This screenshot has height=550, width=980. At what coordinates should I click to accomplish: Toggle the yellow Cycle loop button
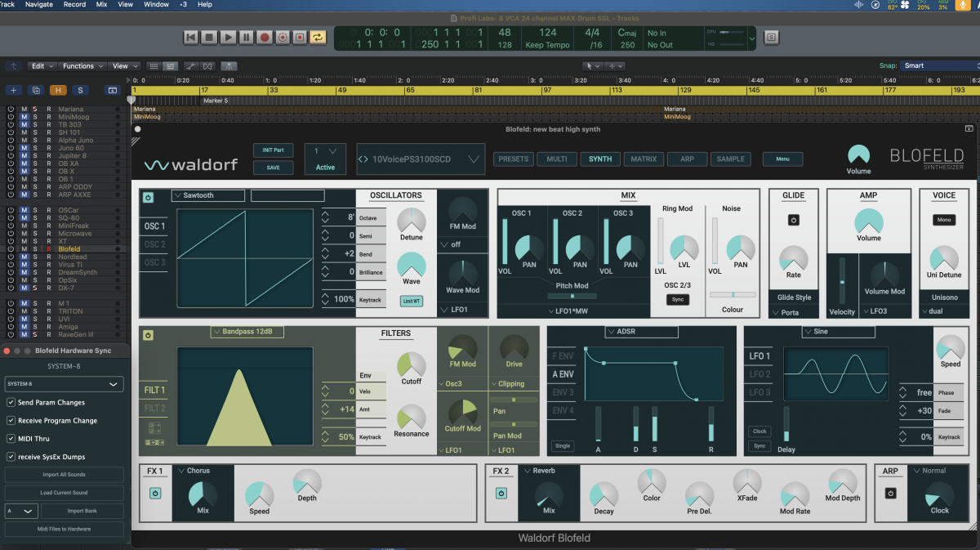click(318, 37)
